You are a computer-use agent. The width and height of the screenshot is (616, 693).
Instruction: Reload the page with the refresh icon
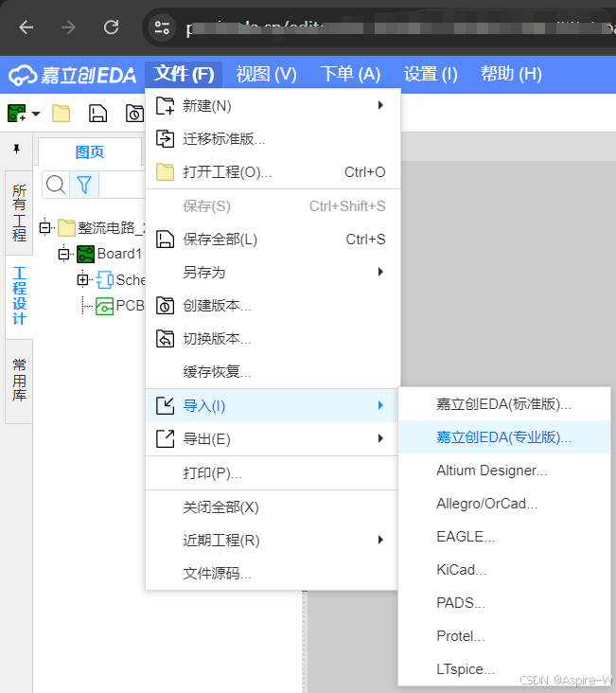(111, 27)
